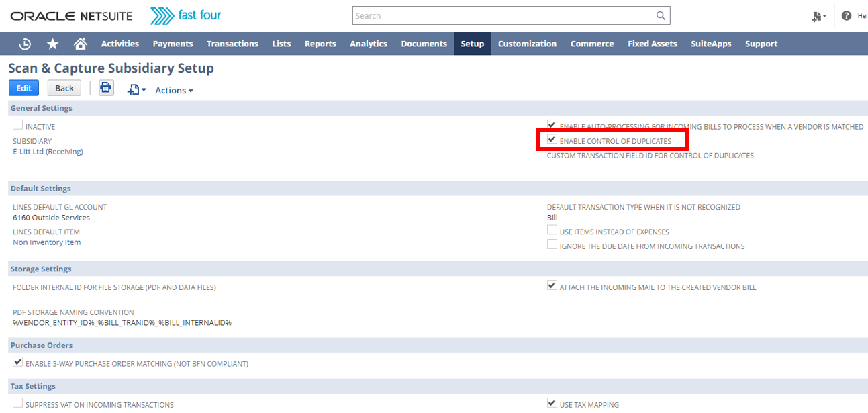Toggle the Use Tax Mapping checkbox
This screenshot has height=413, width=868.
(x=552, y=403)
